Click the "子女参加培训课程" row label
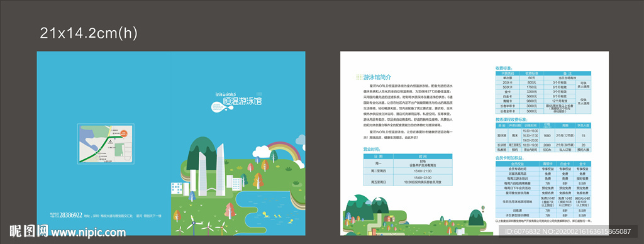644x244 pixels. pos(518,215)
